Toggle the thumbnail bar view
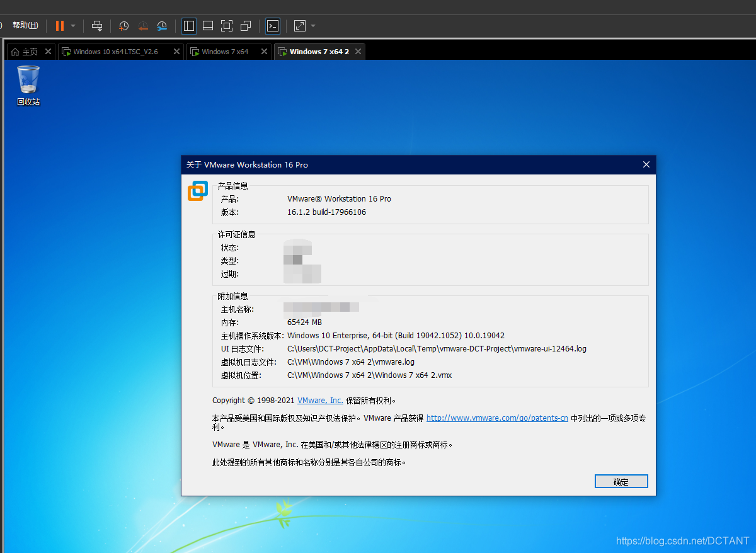Screen dimensions: 756x553 pos(207,26)
